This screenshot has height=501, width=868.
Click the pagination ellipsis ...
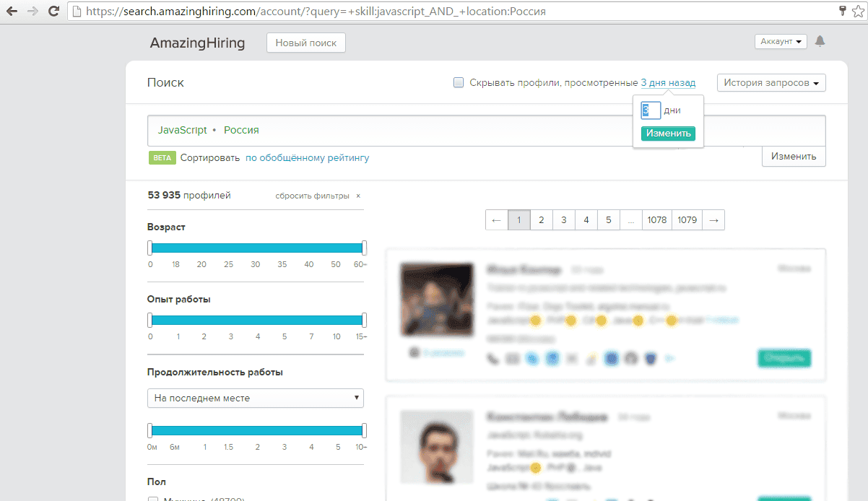631,220
